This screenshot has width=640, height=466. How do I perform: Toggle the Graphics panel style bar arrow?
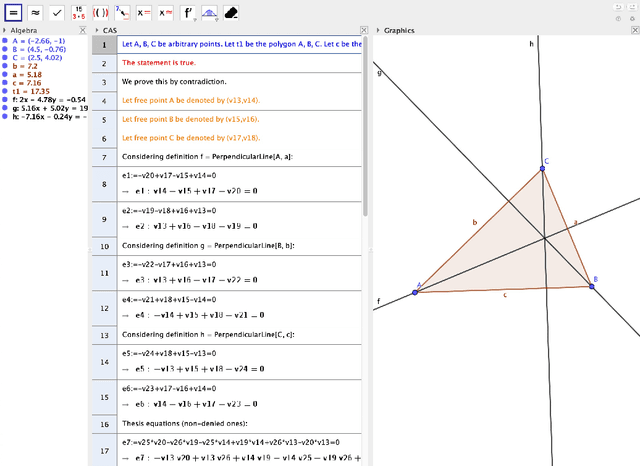click(x=375, y=31)
